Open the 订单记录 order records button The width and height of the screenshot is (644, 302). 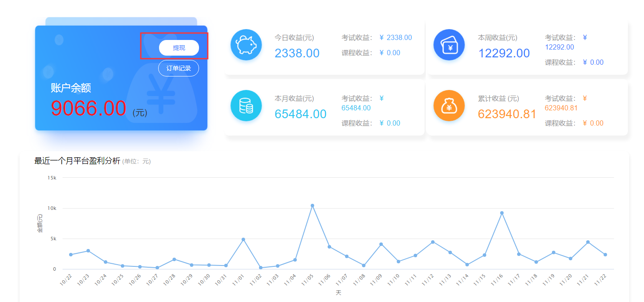(179, 68)
